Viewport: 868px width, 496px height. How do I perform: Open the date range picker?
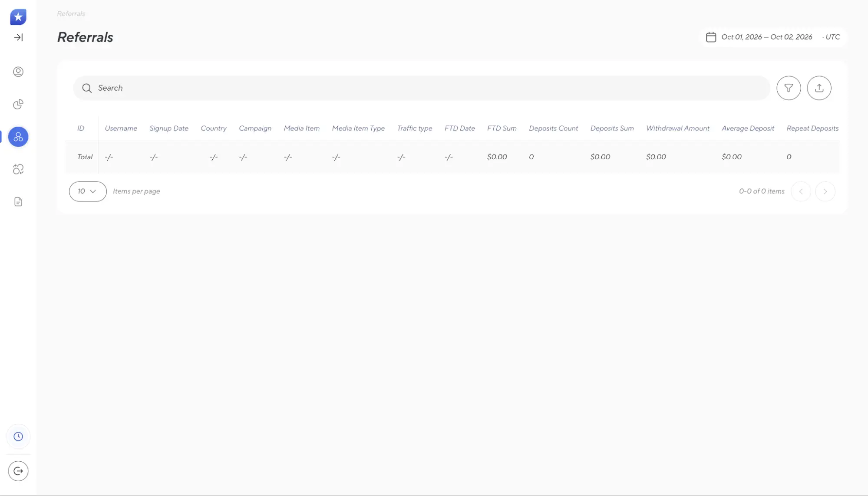tap(773, 37)
